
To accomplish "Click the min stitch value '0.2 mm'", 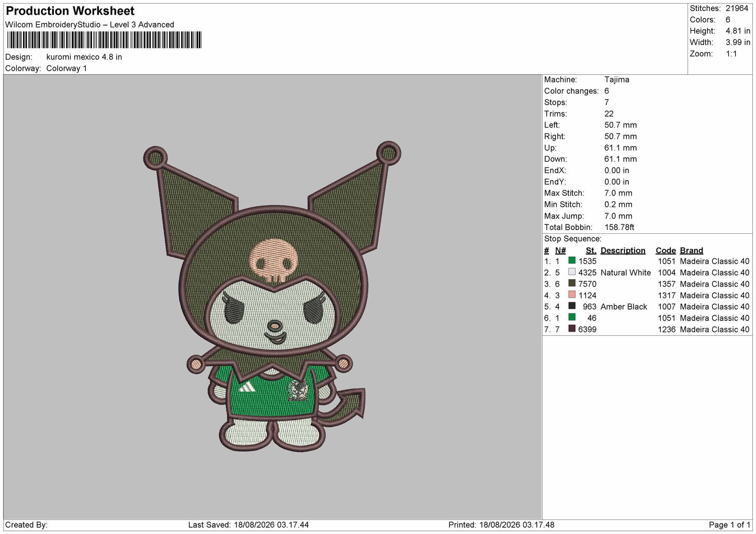I will (618, 205).
